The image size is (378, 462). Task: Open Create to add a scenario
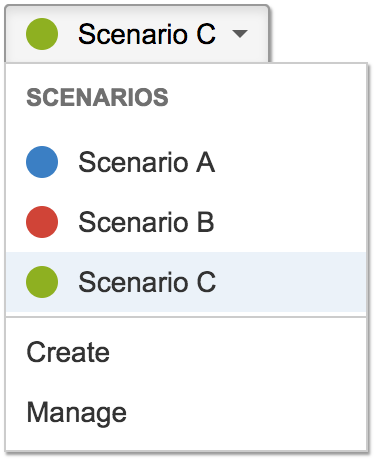click(x=186, y=352)
